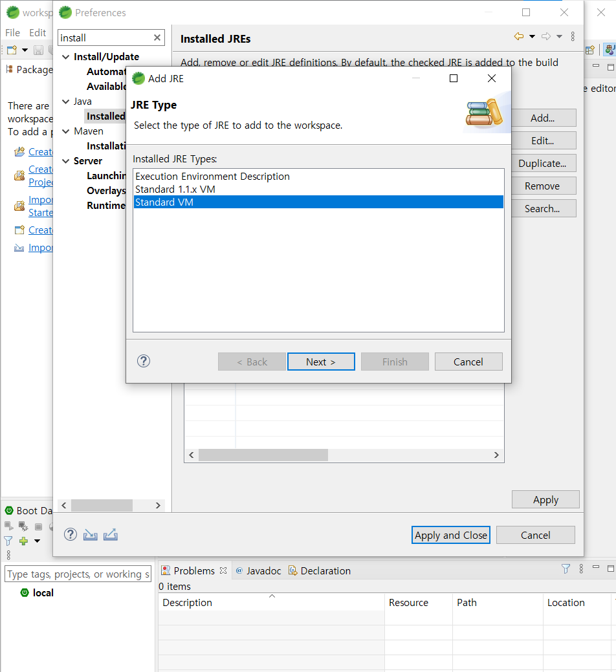Viewport: 616px width, 672px height.
Task: Open the three-dot view menu in Preferences header
Action: tap(573, 36)
